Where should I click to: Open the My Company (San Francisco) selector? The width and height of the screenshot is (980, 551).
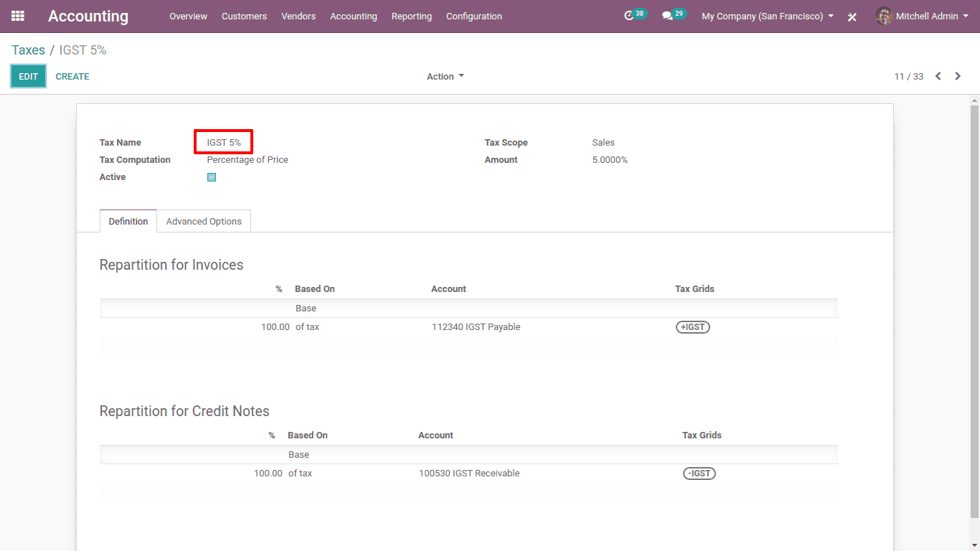pyautogui.click(x=768, y=16)
